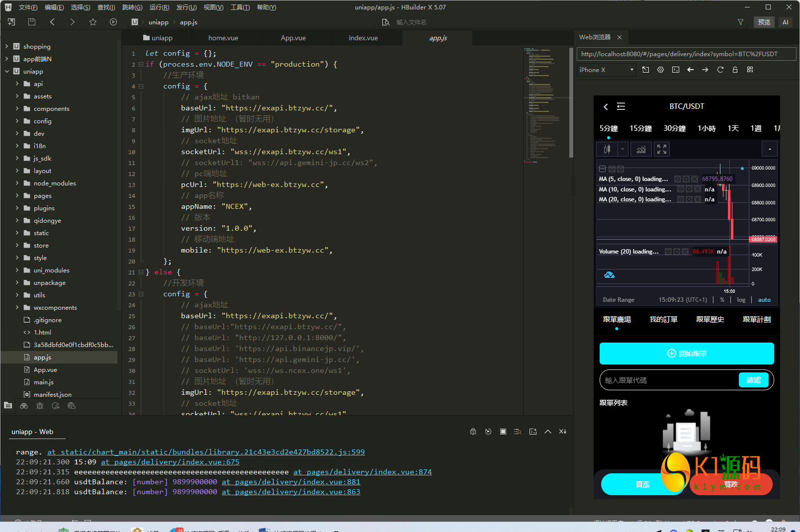Click the QR code icon in browser toolbar
The height and width of the screenshot is (532, 800).
point(750,70)
